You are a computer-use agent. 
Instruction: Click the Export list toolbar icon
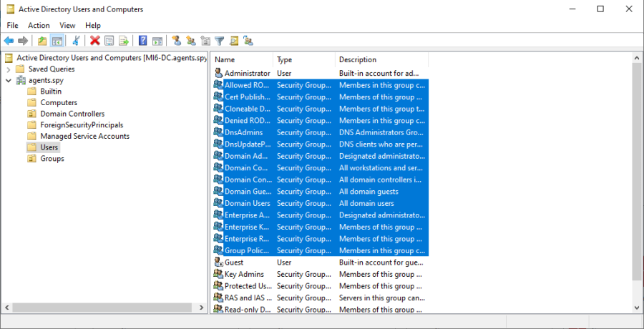pyautogui.click(x=124, y=41)
